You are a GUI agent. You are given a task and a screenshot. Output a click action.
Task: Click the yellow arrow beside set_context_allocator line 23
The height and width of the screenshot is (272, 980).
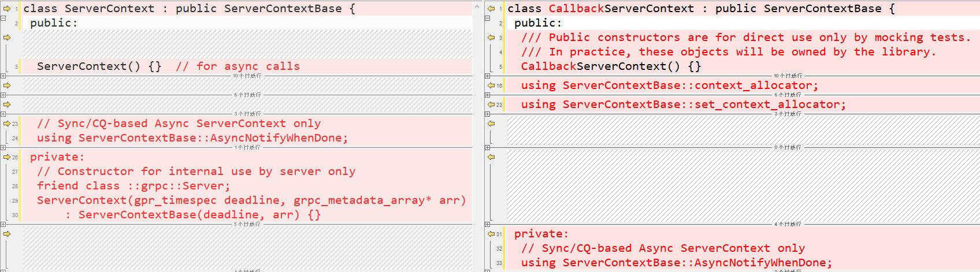tap(491, 105)
